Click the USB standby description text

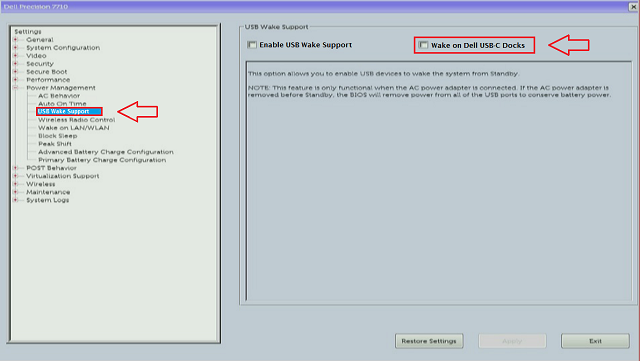point(383,74)
